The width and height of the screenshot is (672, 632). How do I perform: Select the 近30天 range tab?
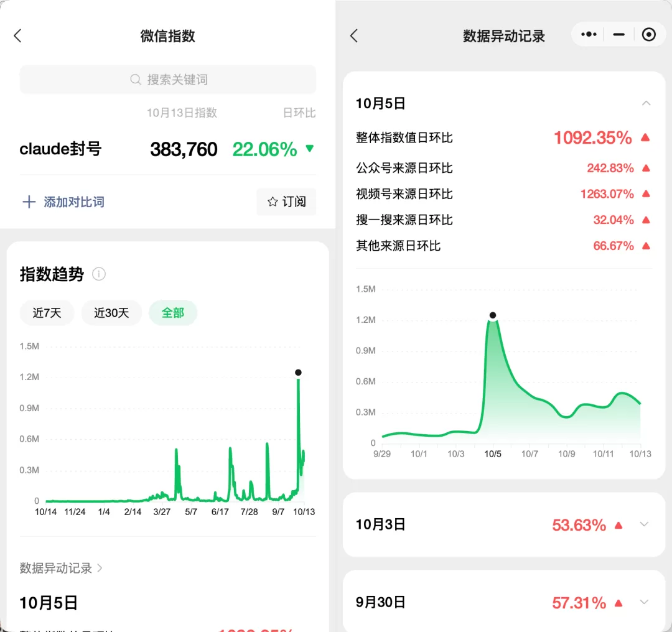111,314
